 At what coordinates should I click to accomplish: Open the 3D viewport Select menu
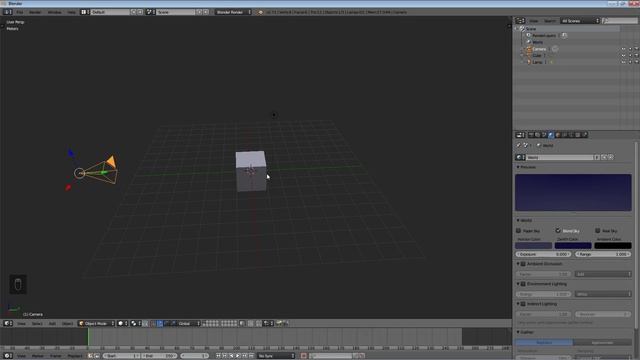pos(37,324)
